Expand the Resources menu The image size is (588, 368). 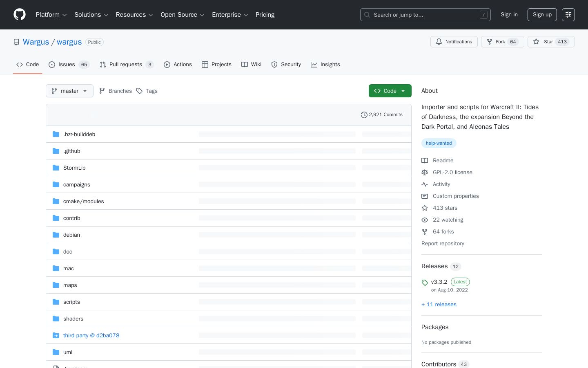point(134,15)
